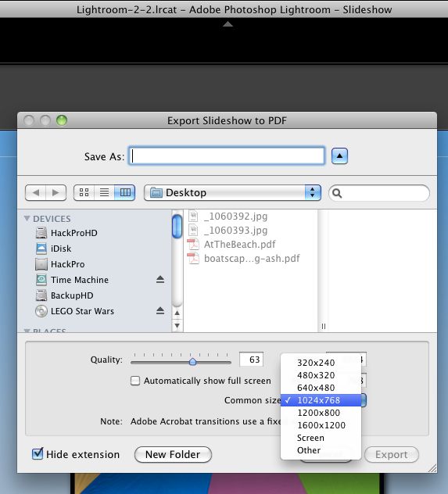Choose 1600x1200 from the size menu

[x=321, y=425]
